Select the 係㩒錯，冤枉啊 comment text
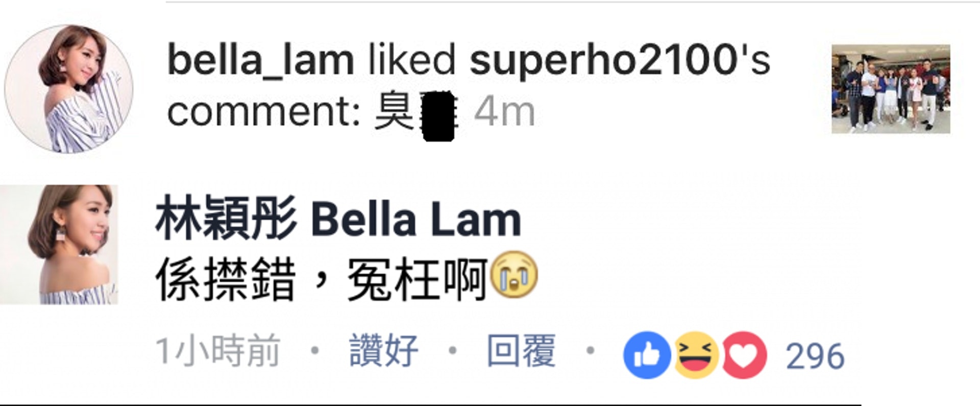The width and height of the screenshot is (980, 406). pos(321,279)
